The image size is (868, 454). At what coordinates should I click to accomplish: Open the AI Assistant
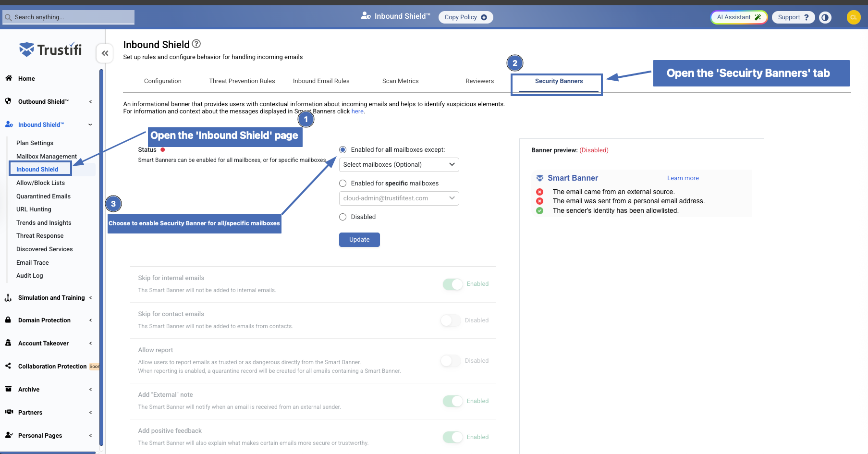pos(739,17)
